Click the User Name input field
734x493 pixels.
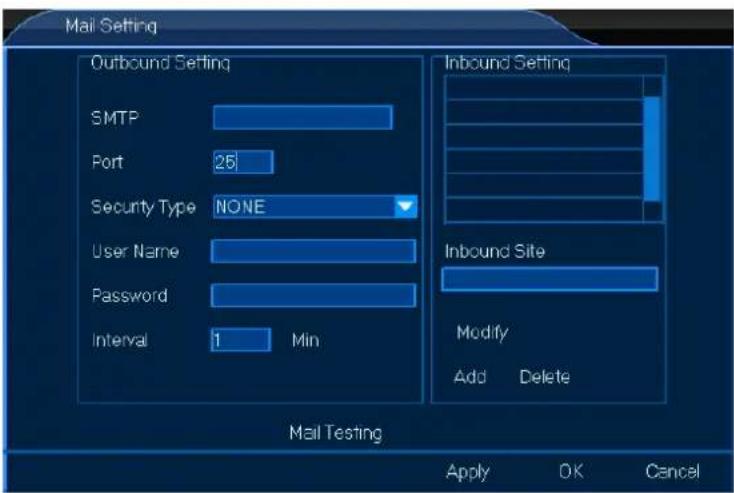(x=313, y=251)
